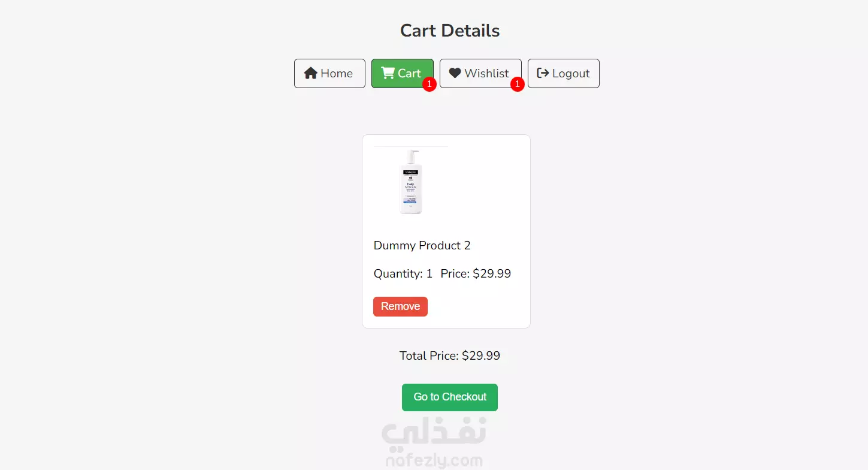Open the Wishlist label in navigation

(x=486, y=73)
